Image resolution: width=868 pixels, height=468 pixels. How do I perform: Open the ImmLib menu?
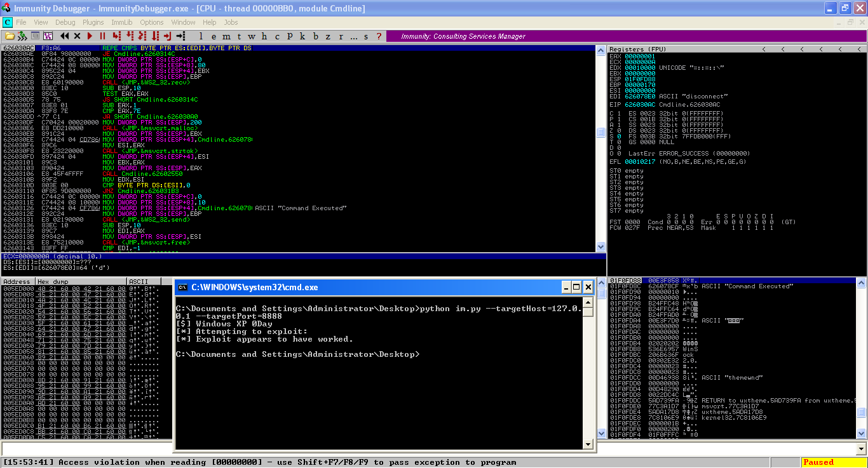(121, 22)
